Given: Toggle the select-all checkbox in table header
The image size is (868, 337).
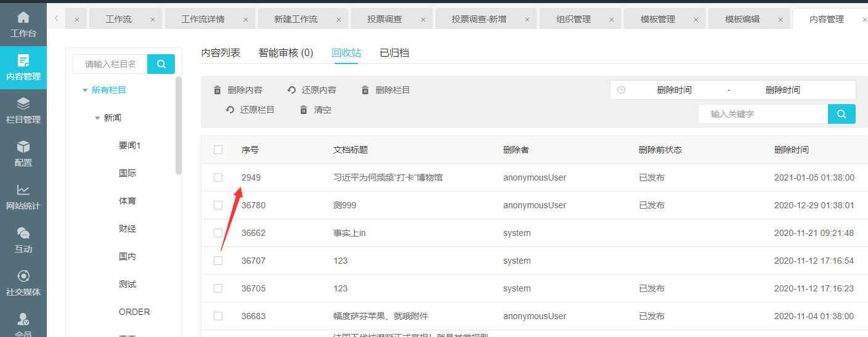Looking at the screenshot, I should coord(218,150).
